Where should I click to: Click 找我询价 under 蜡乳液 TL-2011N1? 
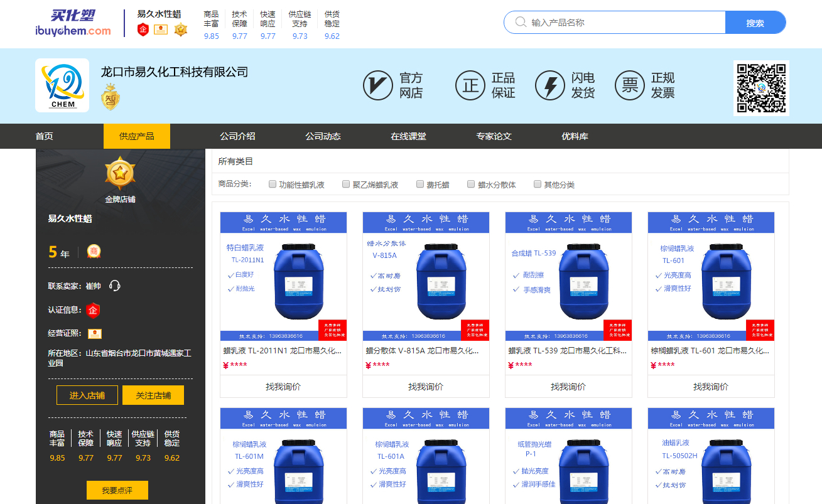click(x=283, y=387)
